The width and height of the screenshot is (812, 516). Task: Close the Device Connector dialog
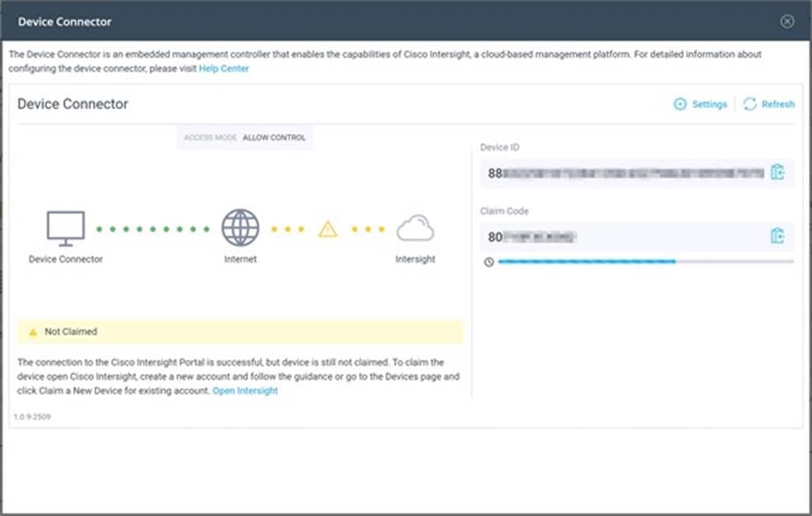tap(787, 21)
